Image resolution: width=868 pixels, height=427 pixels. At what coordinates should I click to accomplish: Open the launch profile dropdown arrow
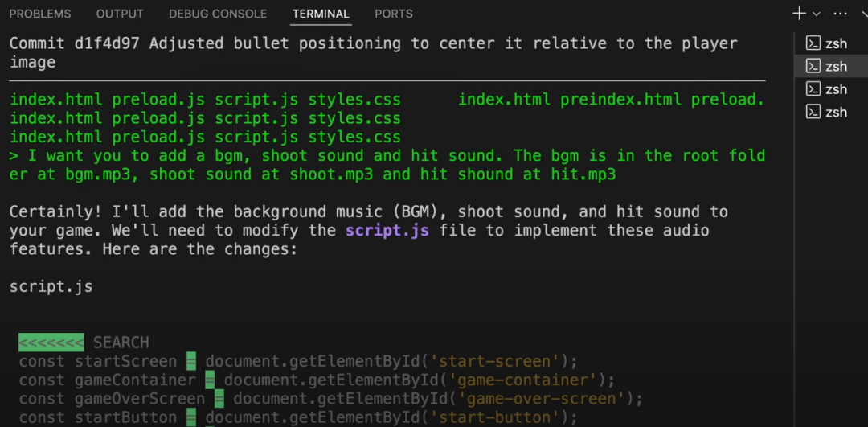point(817,14)
